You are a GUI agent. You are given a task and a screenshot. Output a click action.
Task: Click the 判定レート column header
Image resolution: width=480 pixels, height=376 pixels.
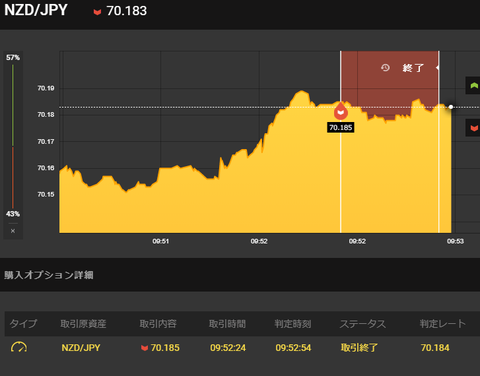pos(442,324)
